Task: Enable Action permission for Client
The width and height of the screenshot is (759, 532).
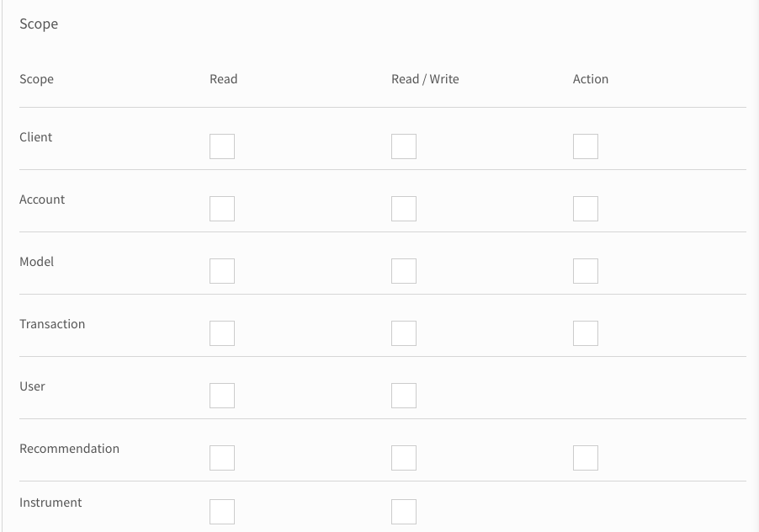Action: [585, 146]
